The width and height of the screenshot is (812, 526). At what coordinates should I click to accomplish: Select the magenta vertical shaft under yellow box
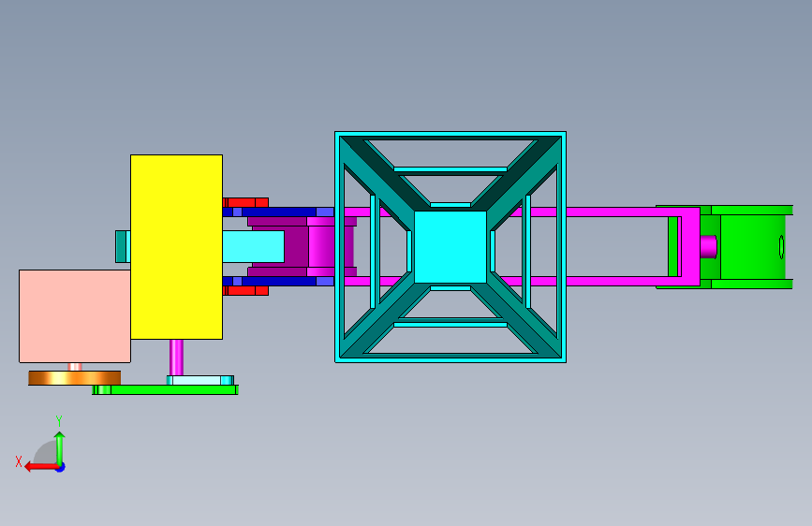click(177, 358)
